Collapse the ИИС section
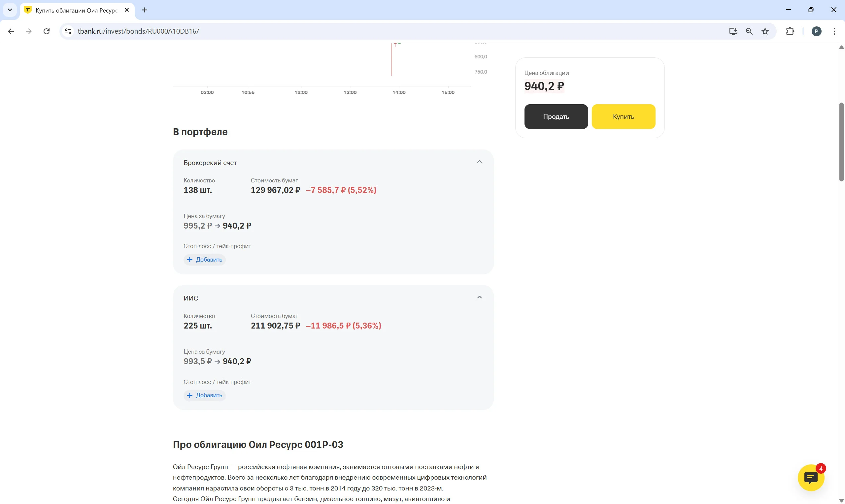845x504 pixels. pyautogui.click(x=479, y=297)
